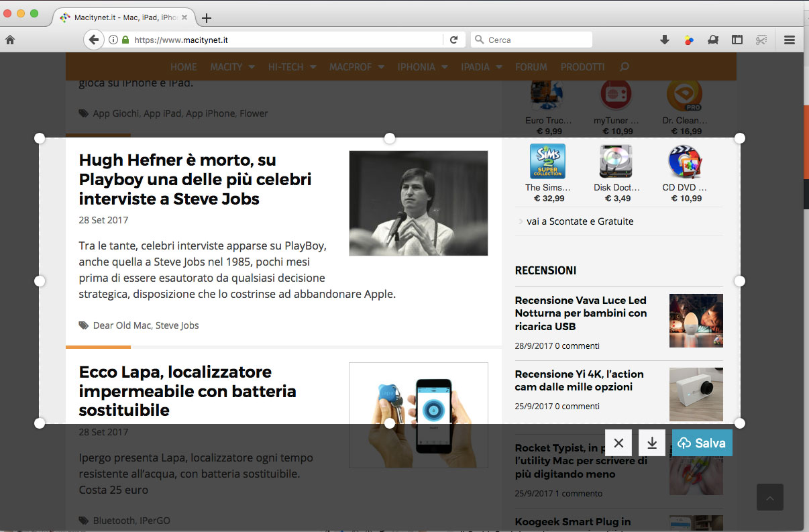809x532 pixels.
Task: Click the scissors screenshot toolbar icon
Action: (761, 40)
